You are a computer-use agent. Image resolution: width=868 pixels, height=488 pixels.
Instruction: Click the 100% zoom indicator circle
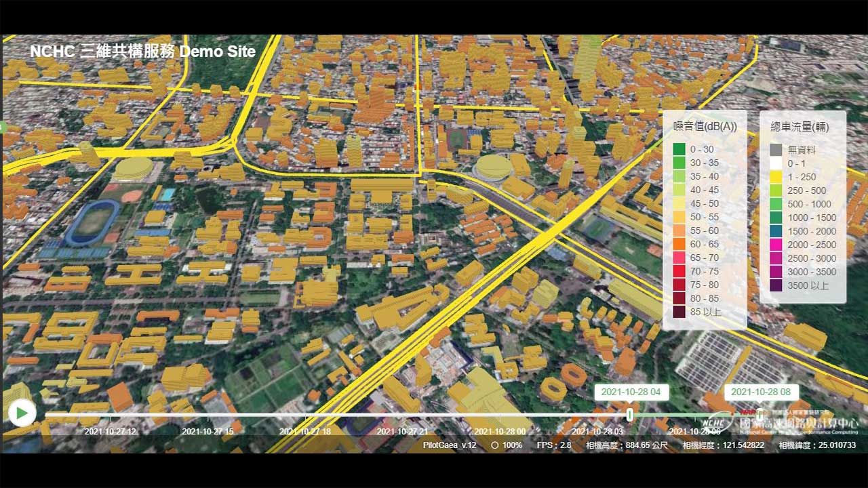coord(495,445)
